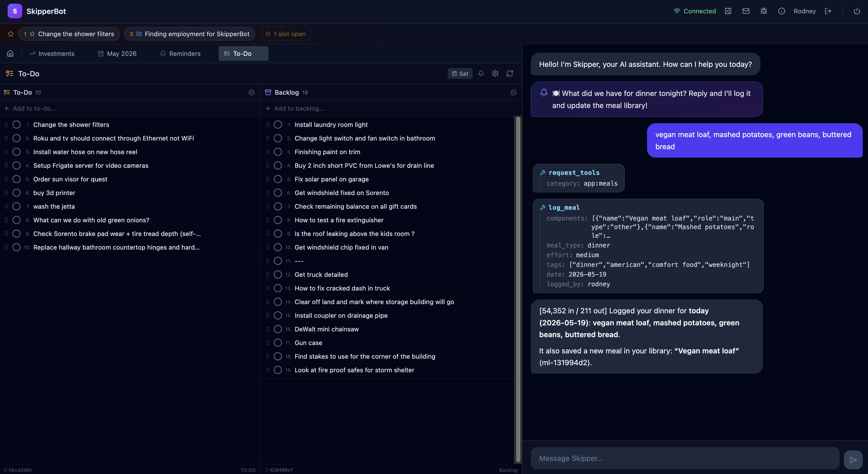Go to the home icon tab
Screen dimensions: 868x474
[x=10, y=53]
